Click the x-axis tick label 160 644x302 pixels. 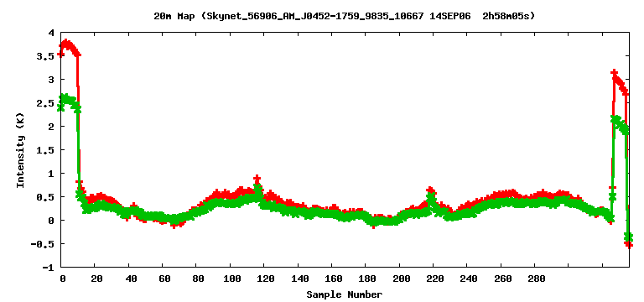point(334,279)
